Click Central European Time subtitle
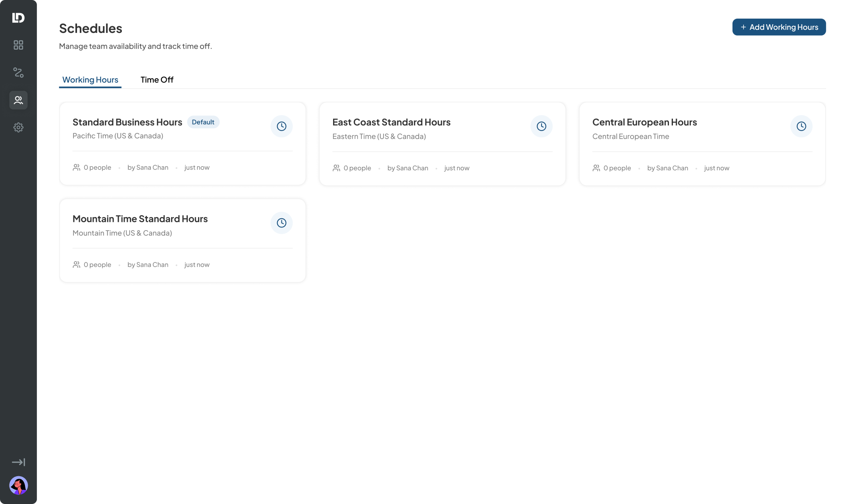This screenshot has width=848, height=504. tap(631, 137)
